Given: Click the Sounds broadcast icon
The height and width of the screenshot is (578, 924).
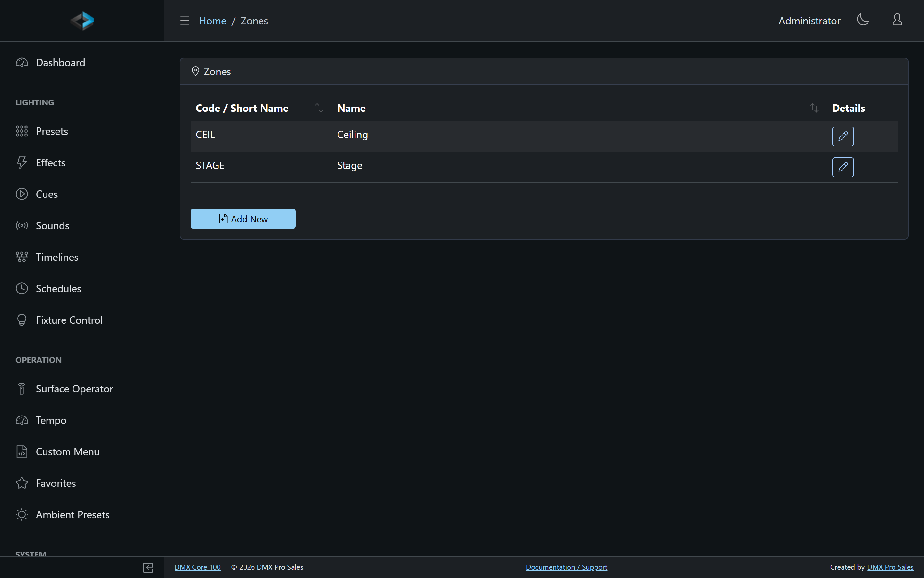Looking at the screenshot, I should [22, 225].
